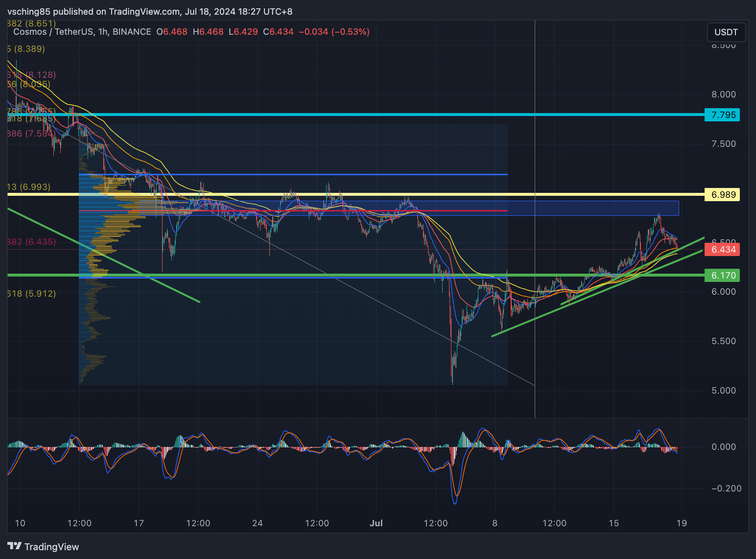The height and width of the screenshot is (559, 756).
Task: Click the 0.000 indicator axis tick
Action: click(724, 447)
